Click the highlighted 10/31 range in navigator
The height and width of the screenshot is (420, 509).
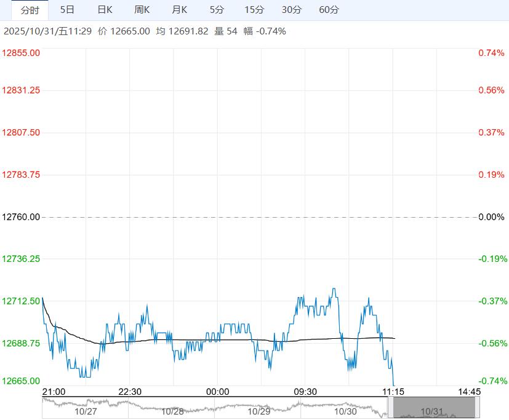pos(433,408)
